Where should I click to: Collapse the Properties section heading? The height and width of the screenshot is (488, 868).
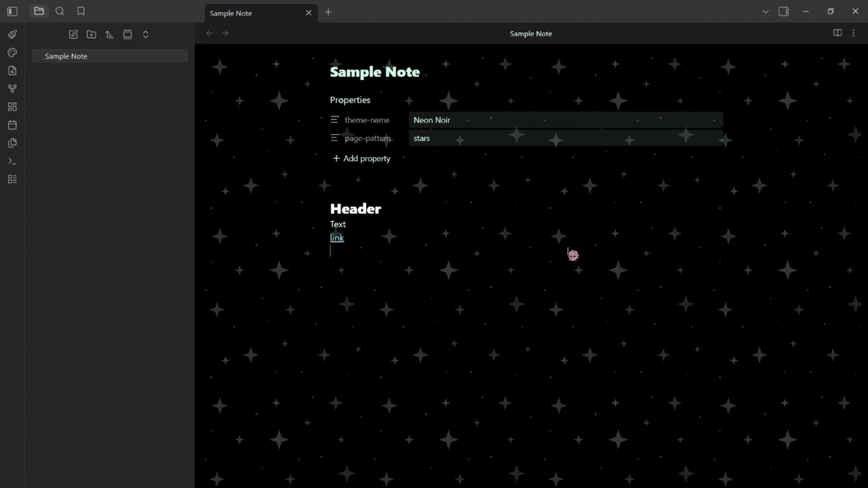point(350,100)
